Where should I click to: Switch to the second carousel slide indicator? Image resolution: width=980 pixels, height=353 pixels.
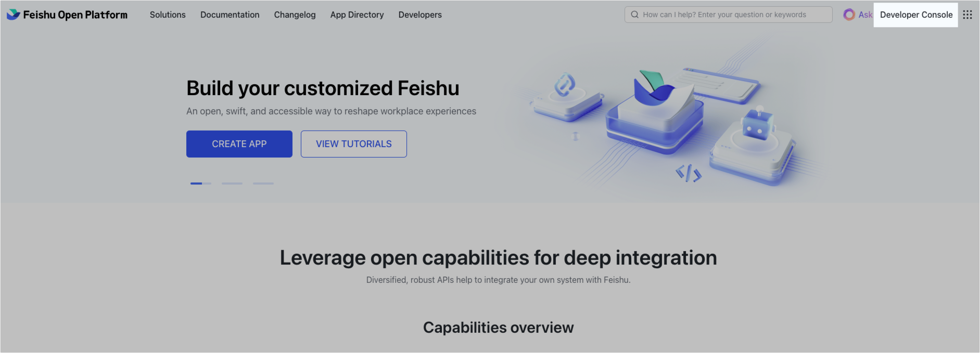pyautogui.click(x=232, y=184)
